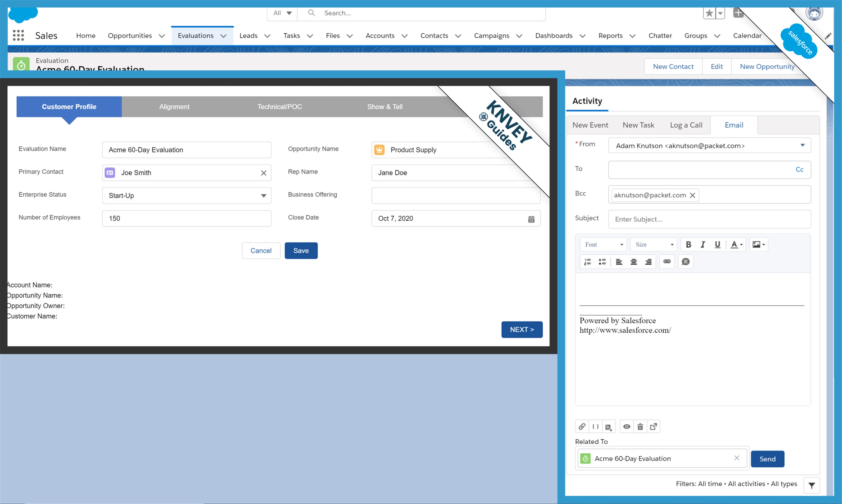The height and width of the screenshot is (504, 842).
Task: Click the Save button
Action: pyautogui.click(x=301, y=251)
